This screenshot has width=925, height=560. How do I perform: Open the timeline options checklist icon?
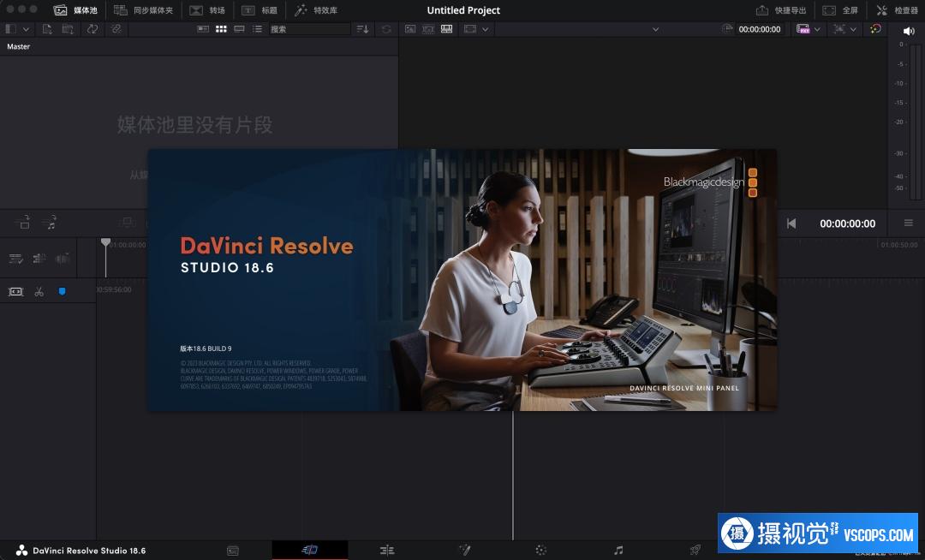16,259
